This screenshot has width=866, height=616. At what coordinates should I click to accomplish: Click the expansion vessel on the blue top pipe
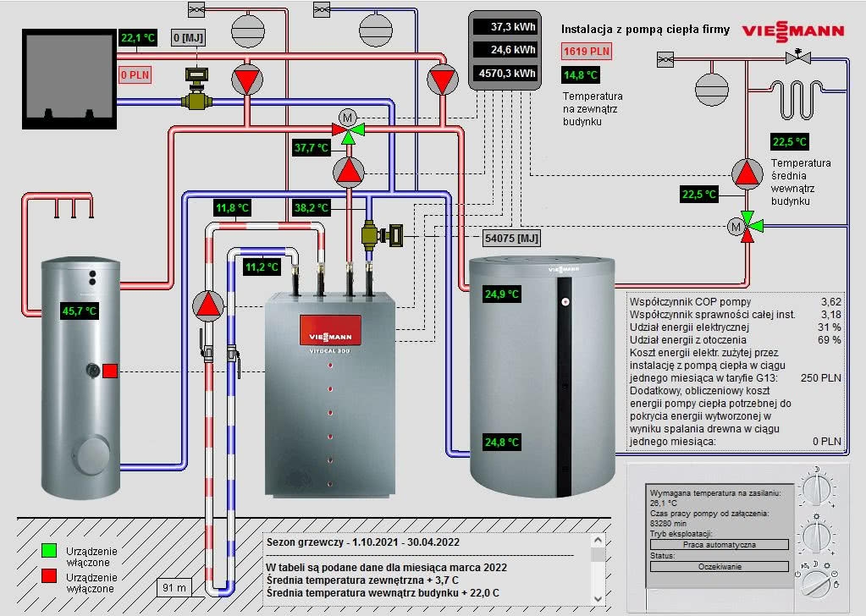pyautogui.click(x=376, y=31)
